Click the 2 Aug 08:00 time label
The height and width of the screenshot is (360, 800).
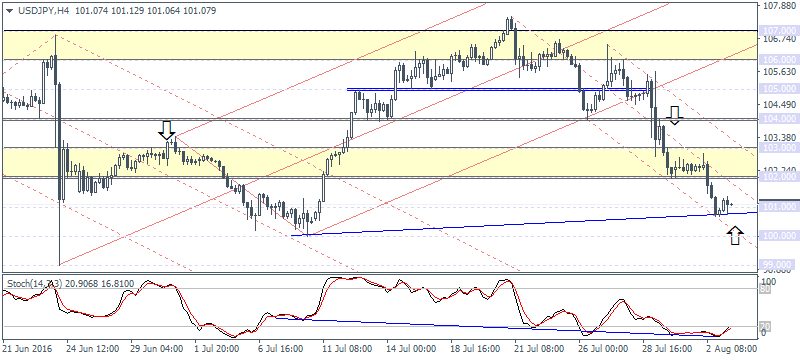pos(733,349)
